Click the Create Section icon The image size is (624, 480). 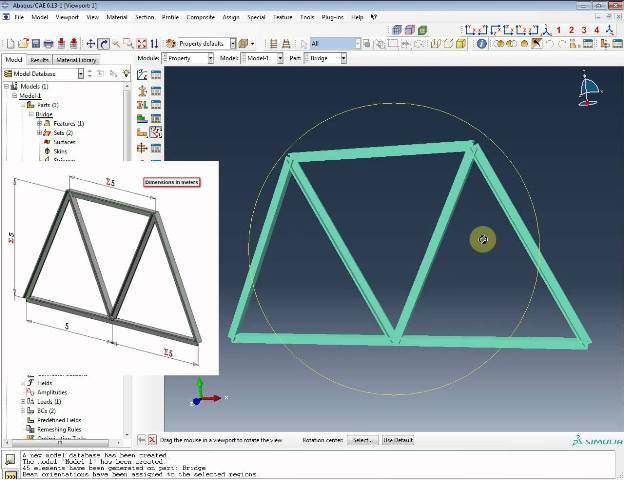pos(142,89)
